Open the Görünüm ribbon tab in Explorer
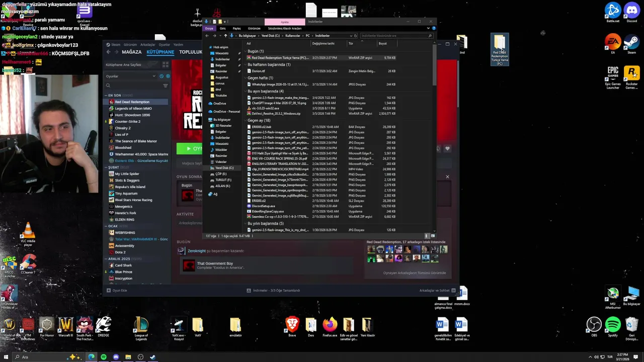Viewport: 644px width, 362px height. click(254, 28)
